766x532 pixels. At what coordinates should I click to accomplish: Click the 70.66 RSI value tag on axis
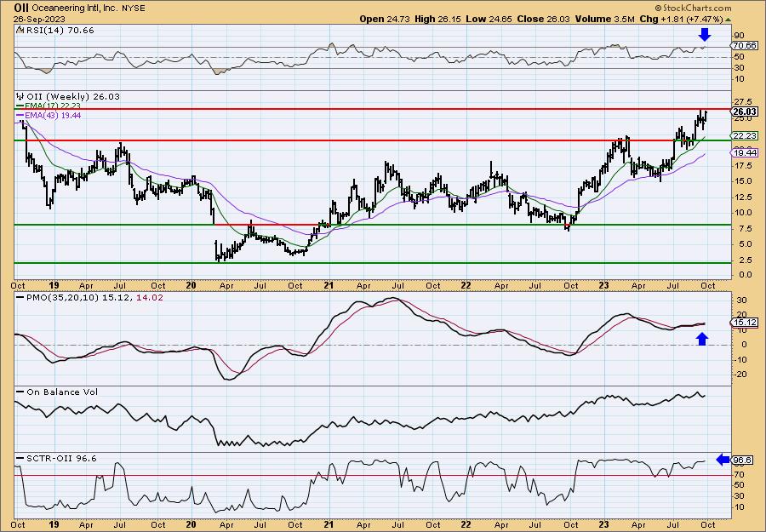click(x=745, y=46)
